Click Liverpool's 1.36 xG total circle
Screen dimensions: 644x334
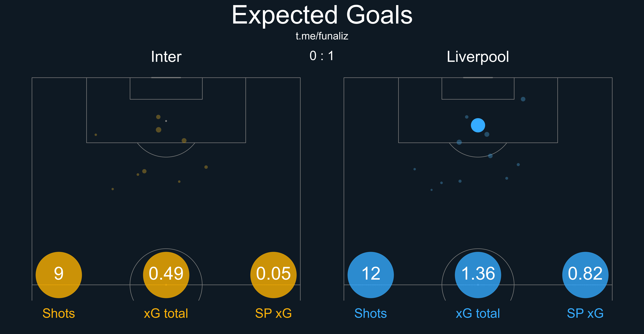click(x=478, y=275)
